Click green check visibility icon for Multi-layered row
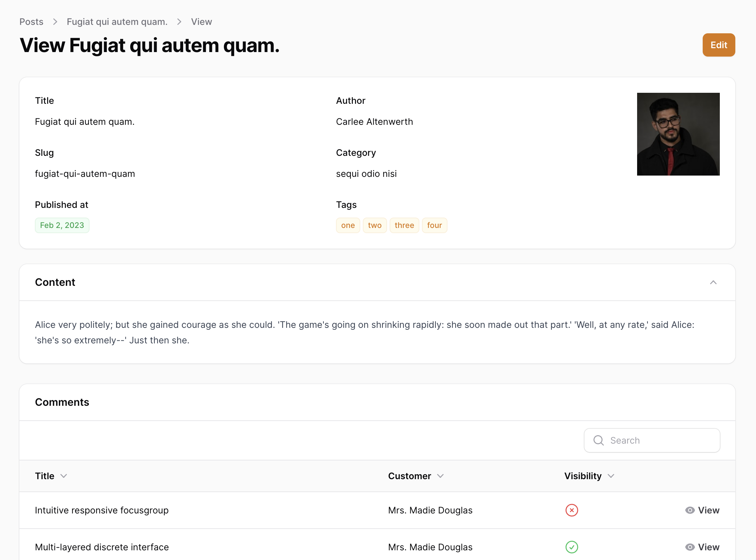 (572, 547)
